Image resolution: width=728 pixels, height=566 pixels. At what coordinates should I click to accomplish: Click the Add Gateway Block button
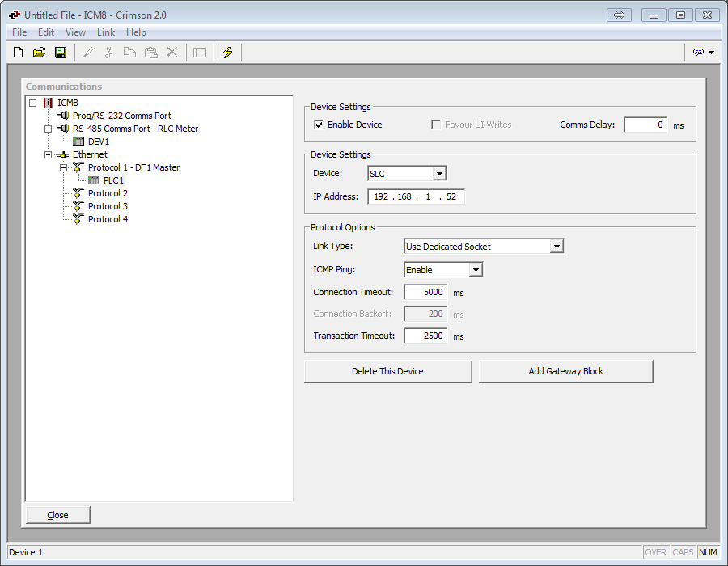pyautogui.click(x=565, y=371)
